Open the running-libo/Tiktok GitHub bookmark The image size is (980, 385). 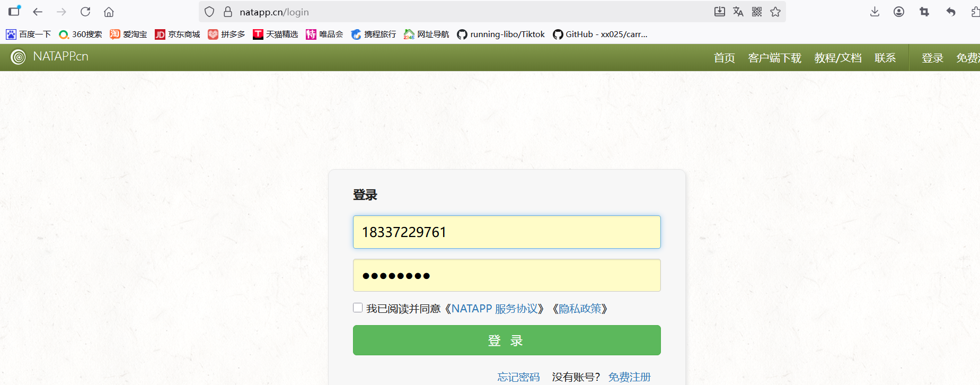pyautogui.click(x=501, y=34)
